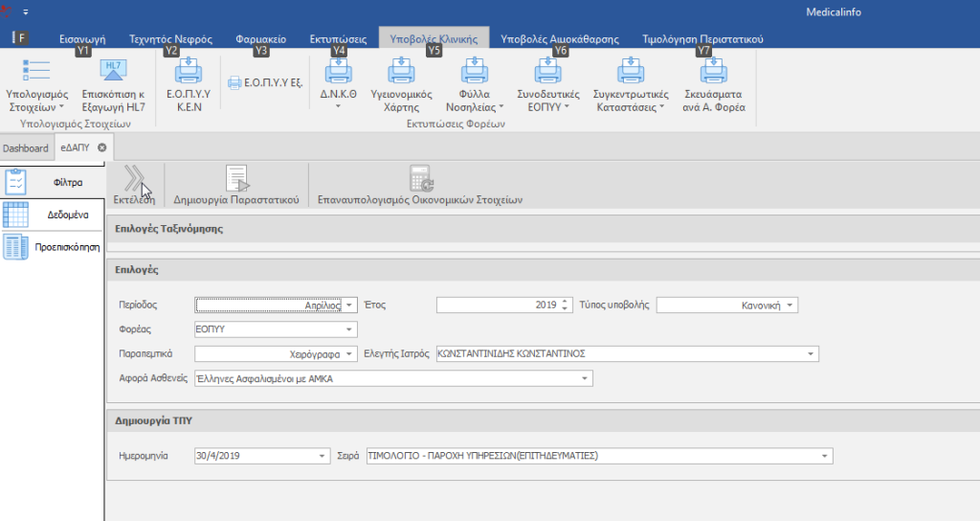The height and width of the screenshot is (521, 980).
Task: Close the εΔΑΠΥ tab
Action: 102,148
